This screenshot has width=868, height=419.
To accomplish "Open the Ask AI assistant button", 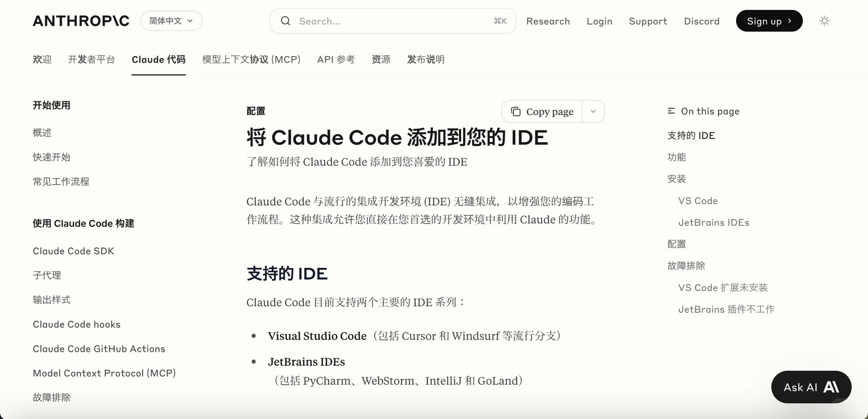I will 811,387.
